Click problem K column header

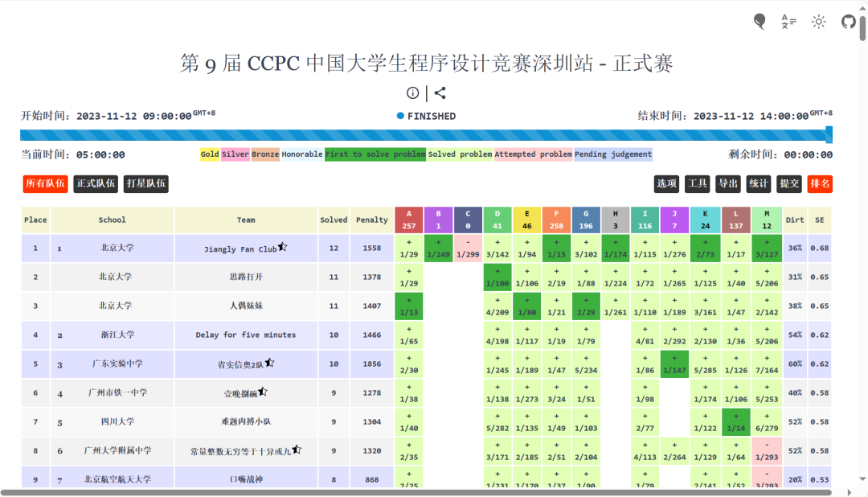pos(706,220)
